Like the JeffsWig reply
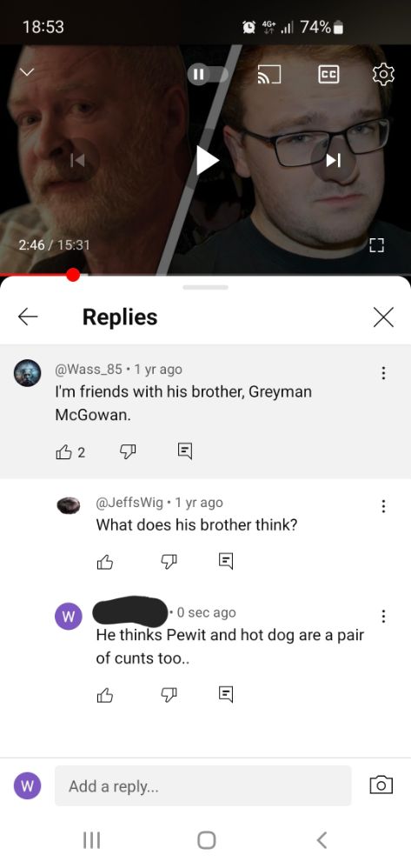411x868 pixels. click(x=105, y=561)
